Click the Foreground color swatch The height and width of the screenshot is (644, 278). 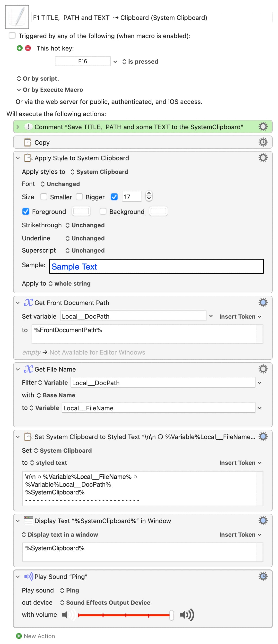point(81,212)
